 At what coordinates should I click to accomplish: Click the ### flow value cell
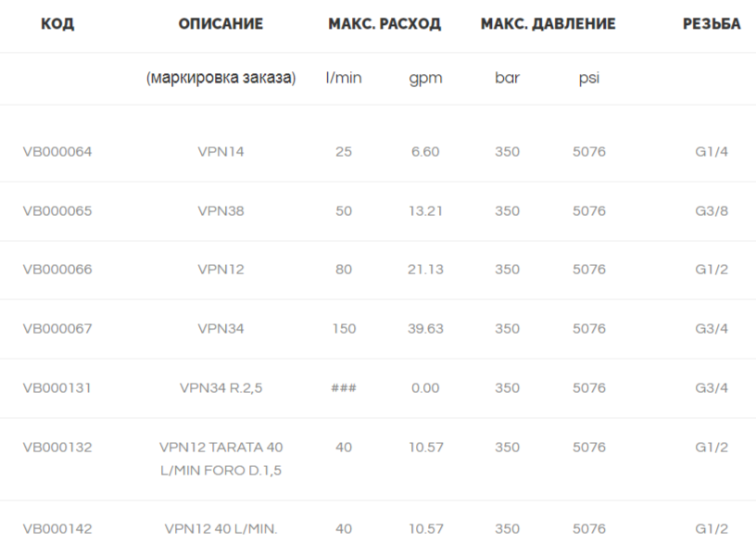click(x=344, y=388)
